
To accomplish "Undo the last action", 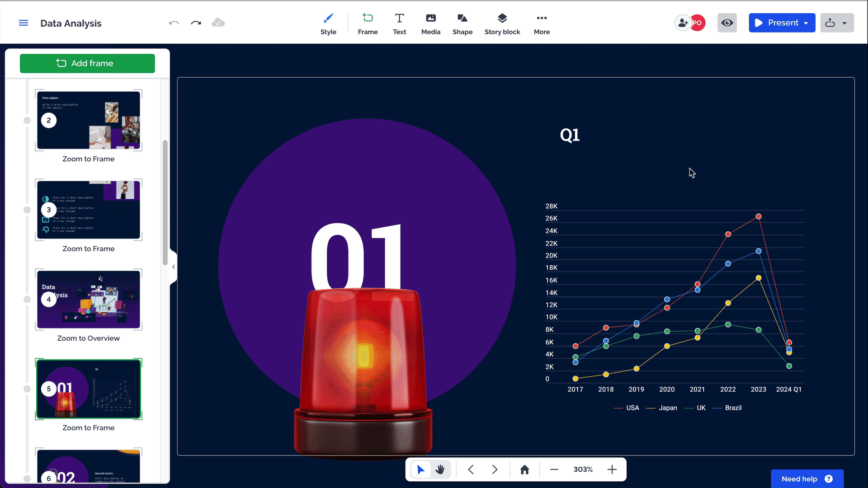I will tap(174, 23).
